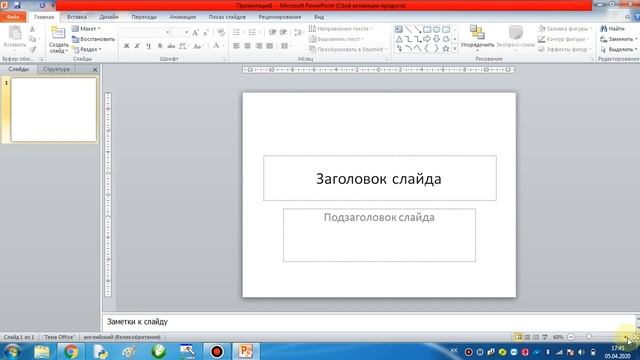Toggle italic (К) formatting
This screenshot has height=360, width=640.
click(138, 46)
